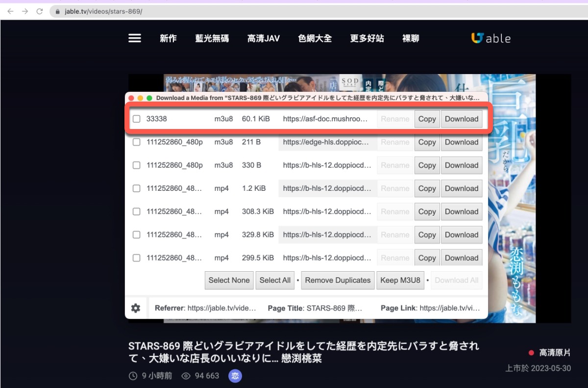Click the 60.1 KiB size text

[x=256, y=119]
